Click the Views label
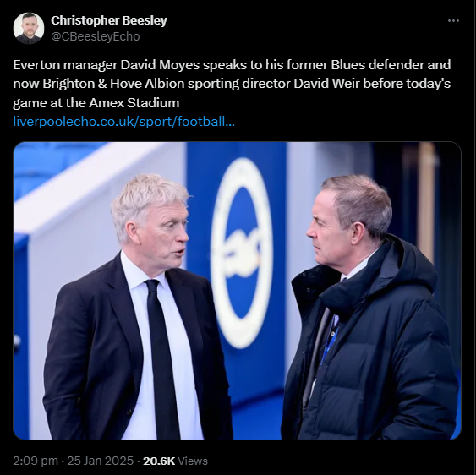The width and height of the screenshot is (476, 475). (193, 461)
